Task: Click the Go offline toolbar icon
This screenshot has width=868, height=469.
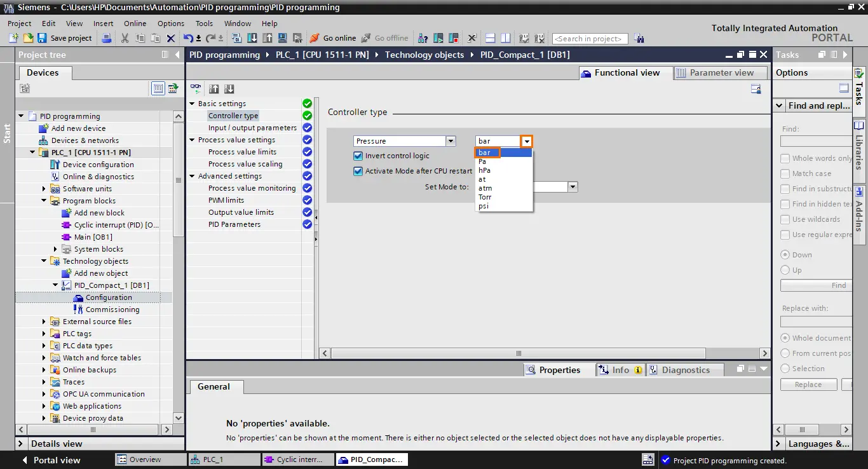Action: point(366,38)
